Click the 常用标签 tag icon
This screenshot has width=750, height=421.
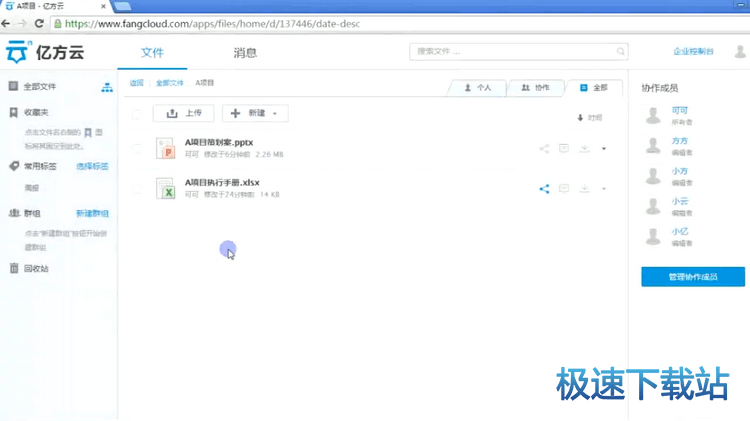(14, 166)
